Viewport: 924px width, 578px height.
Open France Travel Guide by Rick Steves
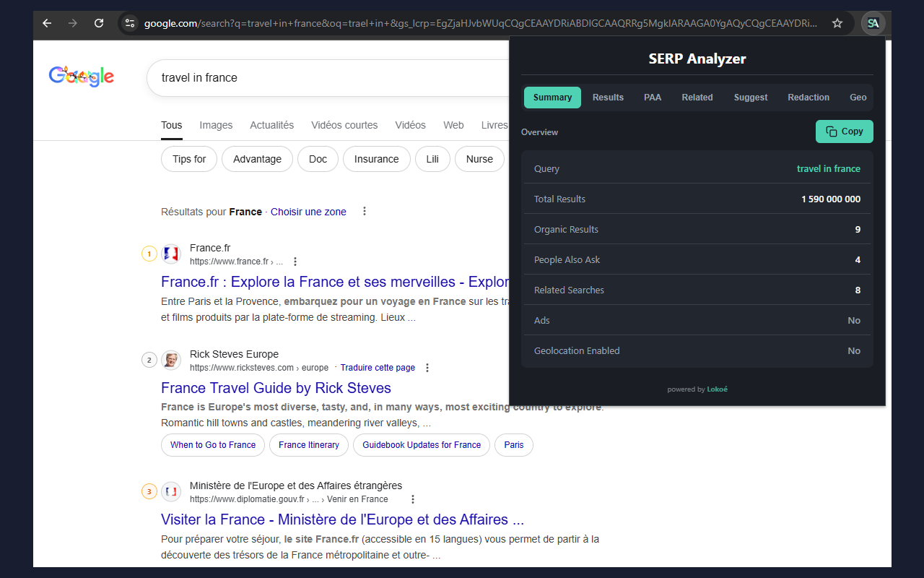[x=276, y=388]
